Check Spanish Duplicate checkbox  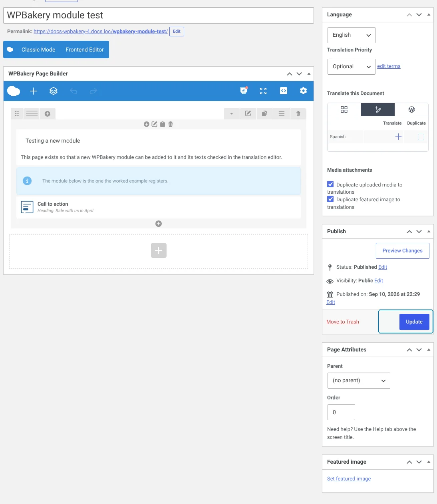421,137
